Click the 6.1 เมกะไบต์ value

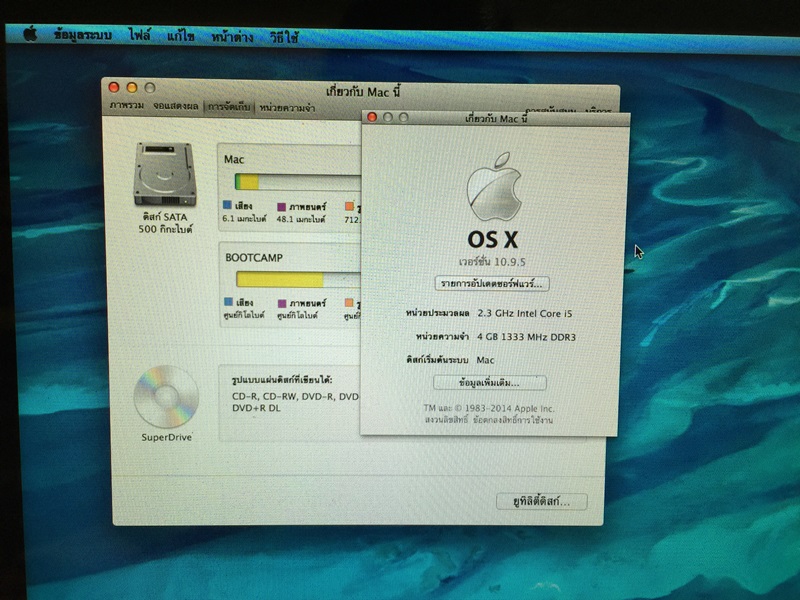(244, 219)
